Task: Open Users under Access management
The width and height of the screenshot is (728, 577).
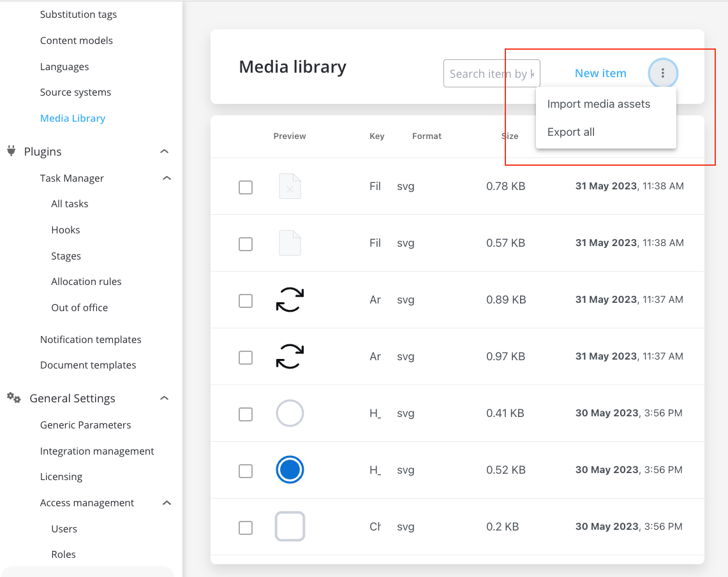Action: click(64, 529)
